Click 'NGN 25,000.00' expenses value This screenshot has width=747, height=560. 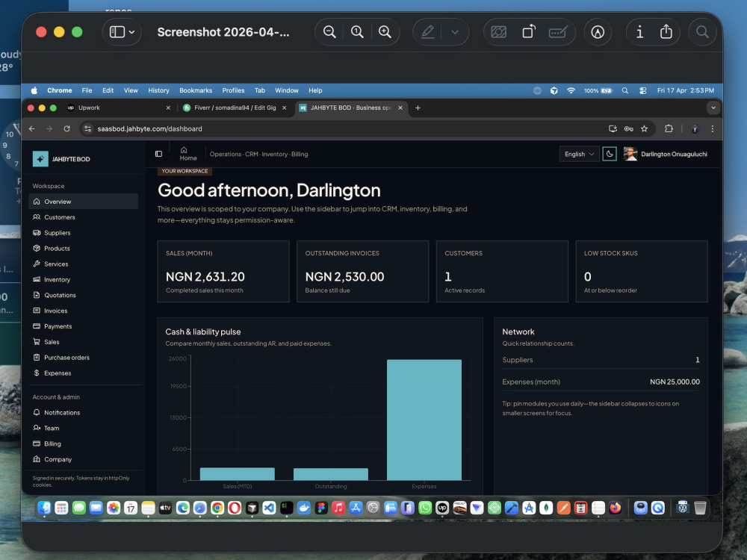[675, 382]
